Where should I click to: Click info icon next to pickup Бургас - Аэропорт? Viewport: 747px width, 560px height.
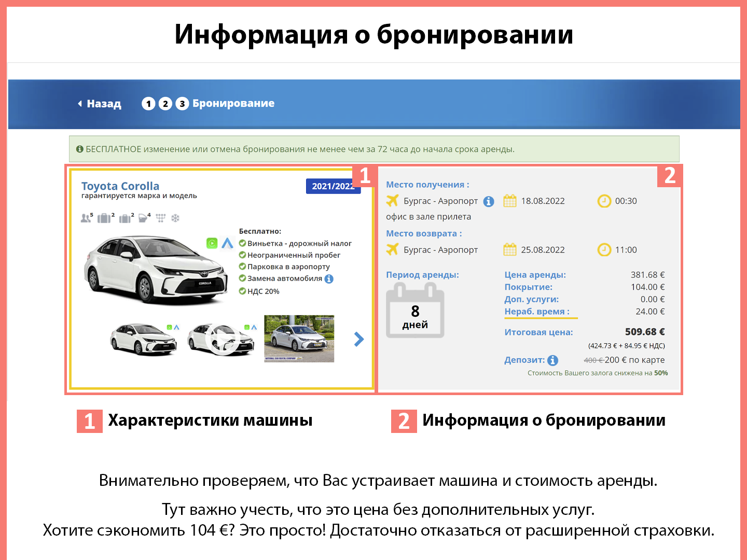point(489,201)
